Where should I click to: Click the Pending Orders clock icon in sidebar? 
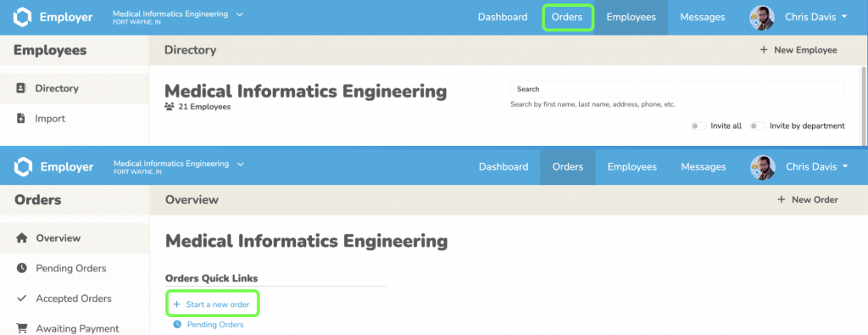[21, 268]
